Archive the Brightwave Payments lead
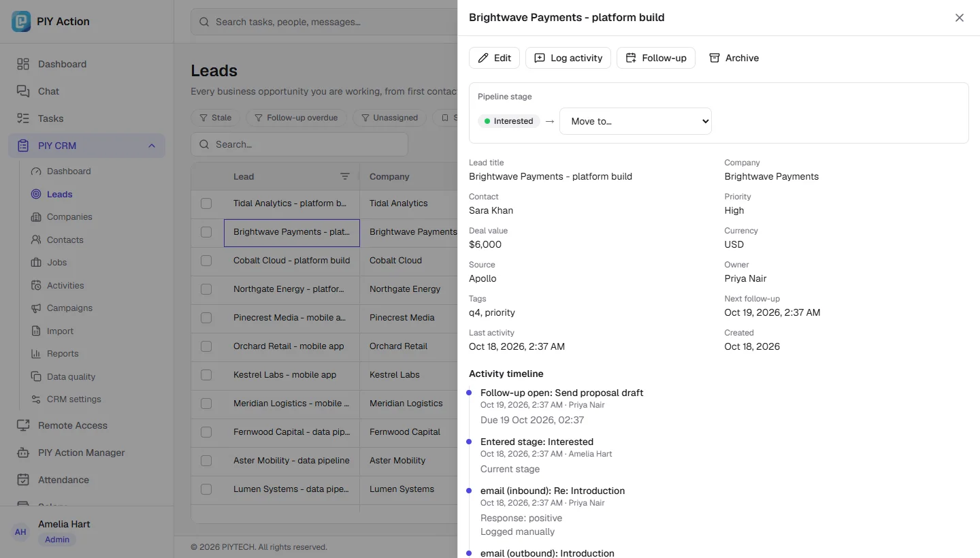980x558 pixels. pos(734,58)
